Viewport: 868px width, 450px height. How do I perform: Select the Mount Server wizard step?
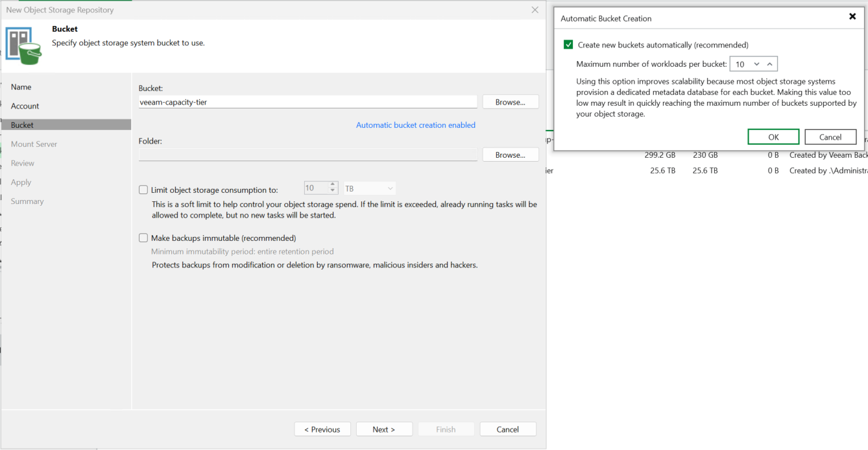tap(34, 144)
